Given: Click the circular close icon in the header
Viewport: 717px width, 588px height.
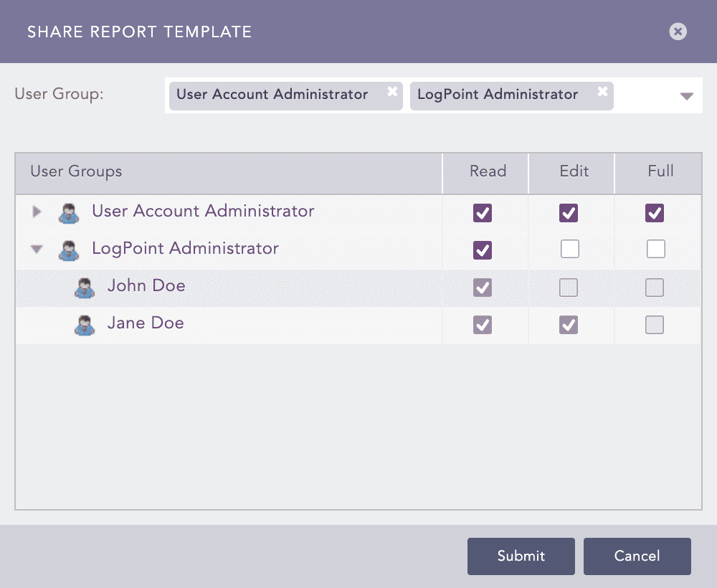Looking at the screenshot, I should click(677, 31).
